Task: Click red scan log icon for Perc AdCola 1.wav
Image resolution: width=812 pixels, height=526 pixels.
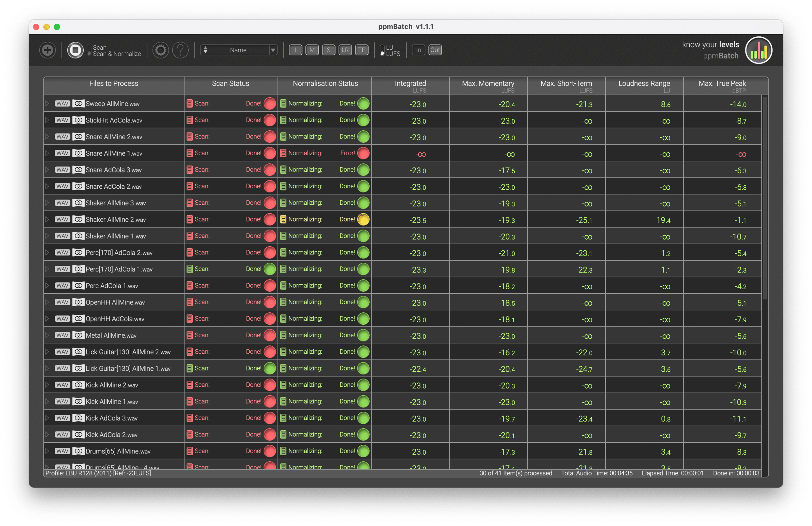Action: click(190, 286)
